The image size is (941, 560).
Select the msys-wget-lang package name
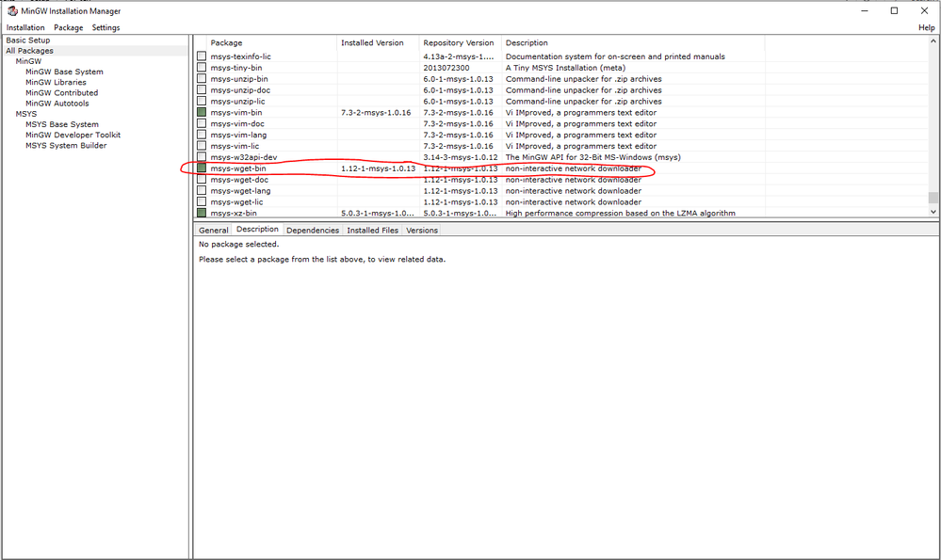240,191
